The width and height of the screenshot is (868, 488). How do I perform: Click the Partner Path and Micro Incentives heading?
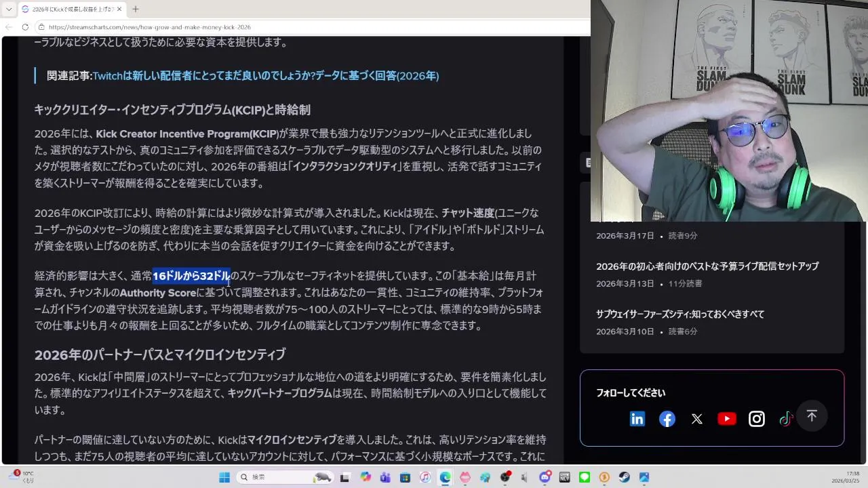point(160,354)
